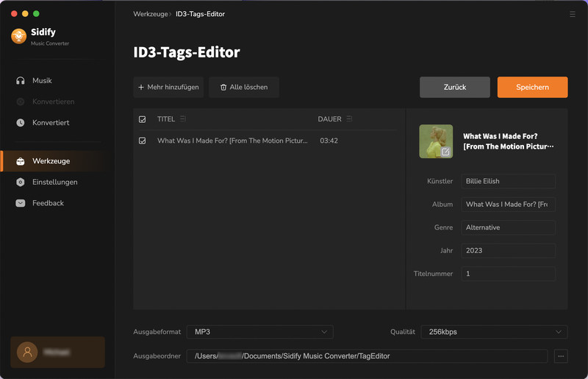Click the edit cover icon on album art
Viewport: 588px width, 379px height.
(445, 152)
